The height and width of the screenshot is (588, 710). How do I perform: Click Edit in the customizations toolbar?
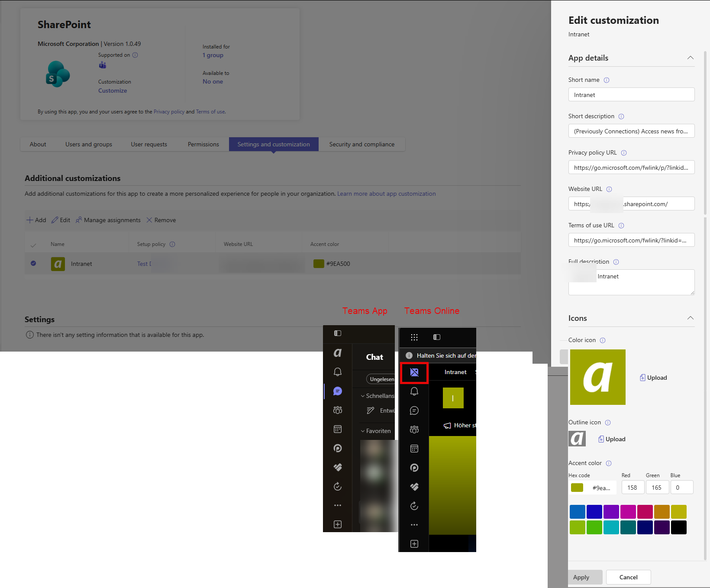click(x=61, y=220)
